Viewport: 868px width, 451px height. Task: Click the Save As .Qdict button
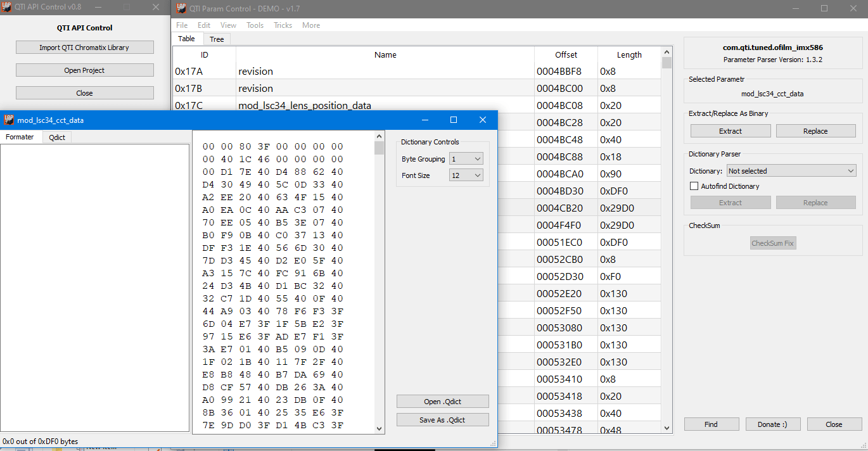click(x=442, y=420)
